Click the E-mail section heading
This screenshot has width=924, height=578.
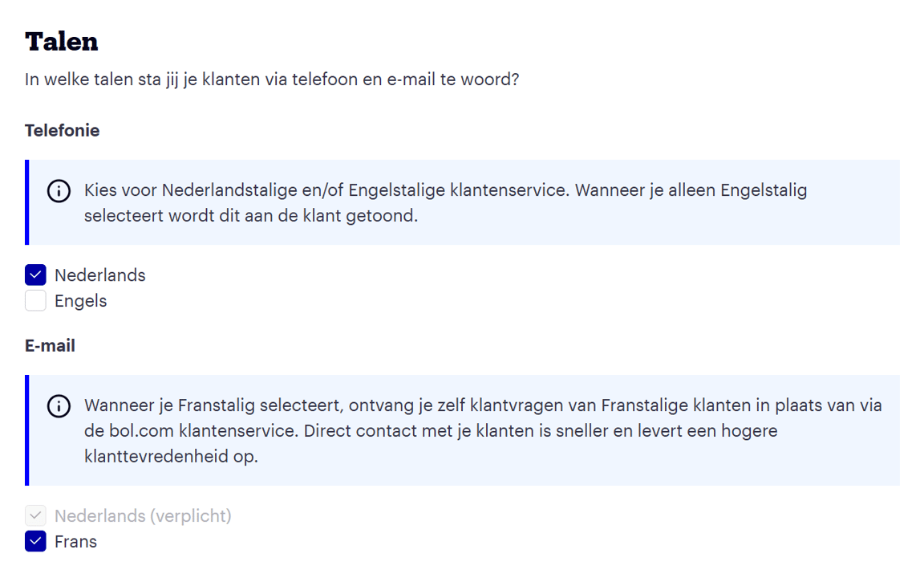[50, 345]
